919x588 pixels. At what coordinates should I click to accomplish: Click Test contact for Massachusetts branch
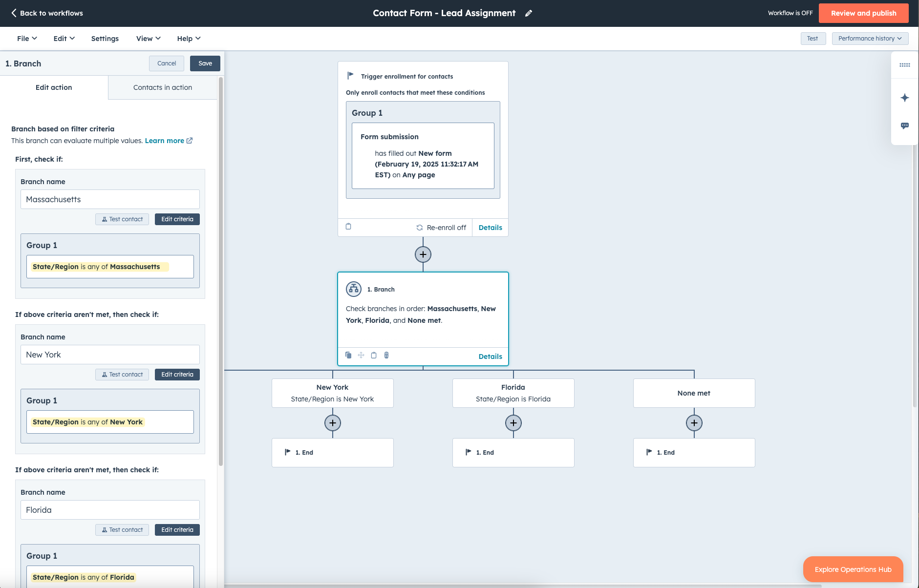tap(122, 219)
